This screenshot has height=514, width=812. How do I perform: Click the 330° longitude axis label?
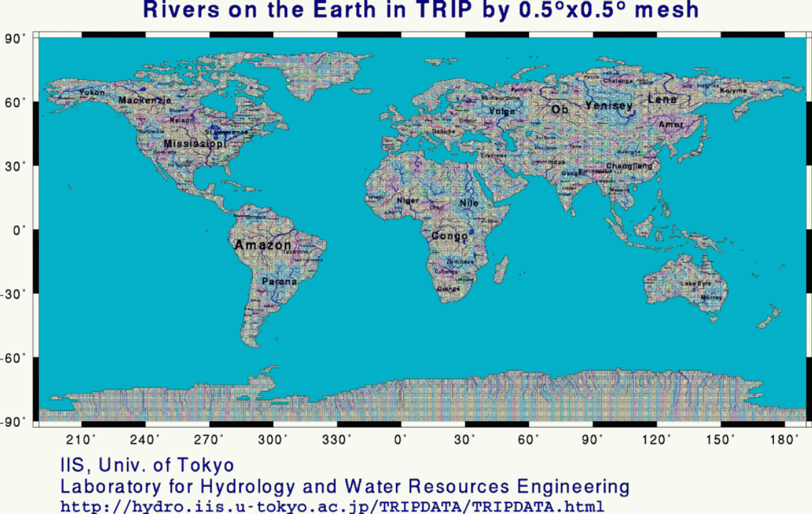click(x=338, y=440)
